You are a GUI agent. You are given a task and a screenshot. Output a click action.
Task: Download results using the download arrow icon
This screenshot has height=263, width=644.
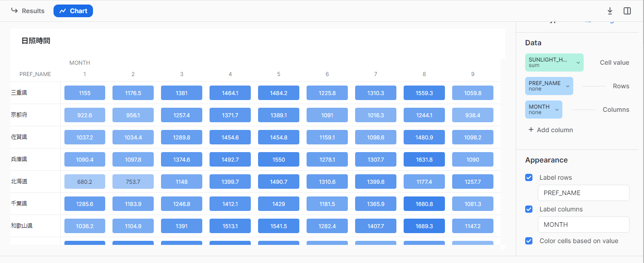610,11
